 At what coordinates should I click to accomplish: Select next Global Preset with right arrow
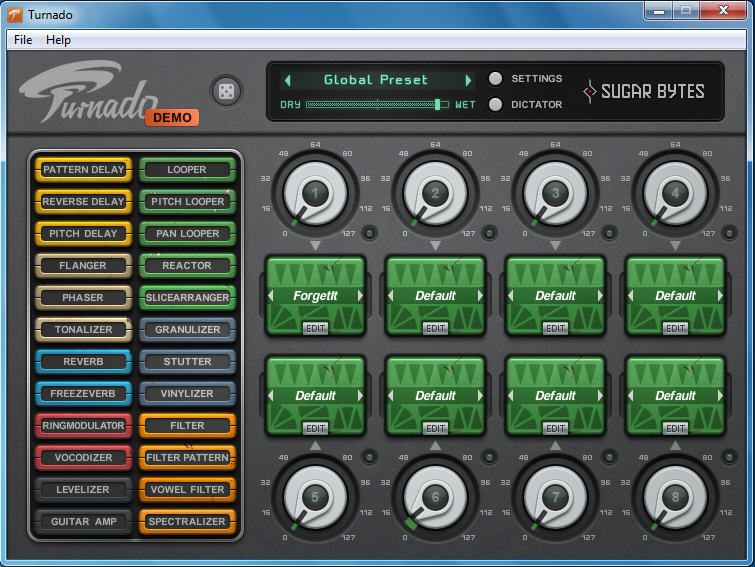pyautogui.click(x=468, y=80)
